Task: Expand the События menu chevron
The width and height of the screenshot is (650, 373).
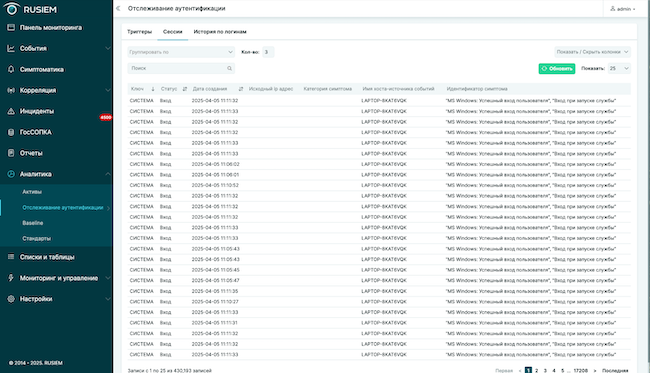Action: point(108,48)
